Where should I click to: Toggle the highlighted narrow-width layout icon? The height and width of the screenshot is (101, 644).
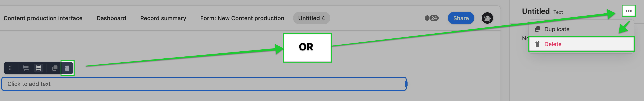39,68
